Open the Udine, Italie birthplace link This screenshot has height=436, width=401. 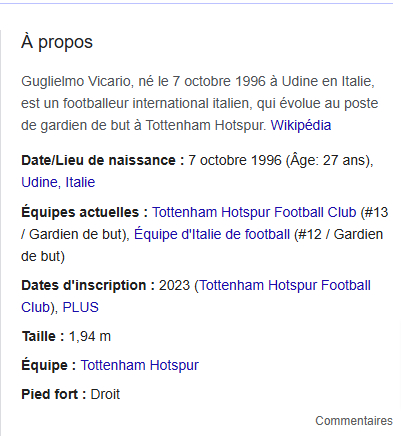tap(58, 182)
